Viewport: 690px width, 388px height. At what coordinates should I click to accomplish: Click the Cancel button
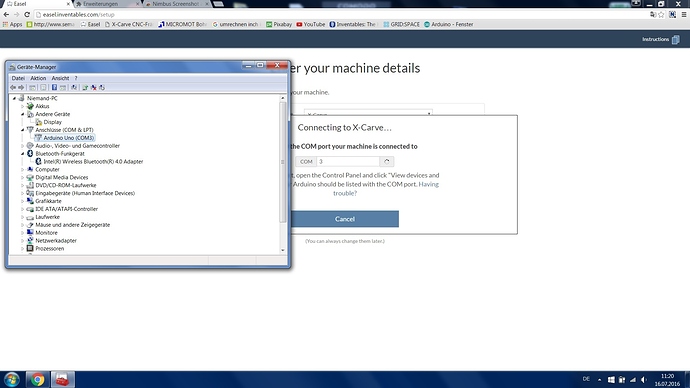tap(345, 219)
